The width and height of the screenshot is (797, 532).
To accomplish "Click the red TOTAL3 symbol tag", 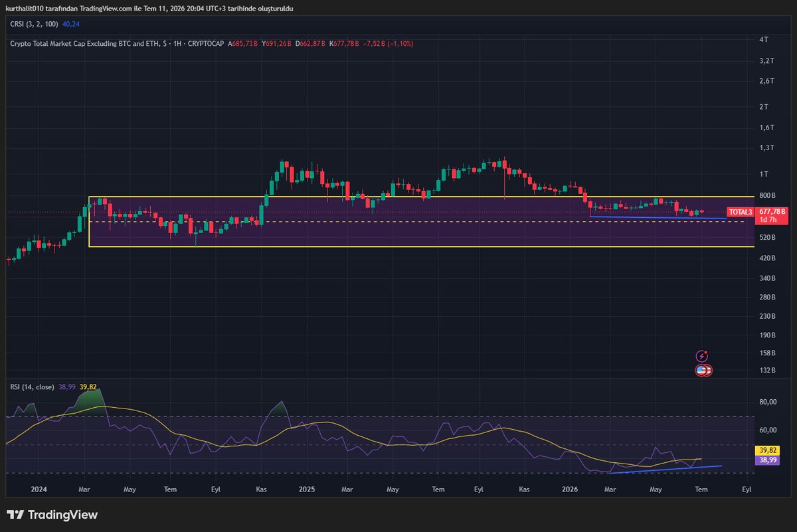I will (741, 212).
